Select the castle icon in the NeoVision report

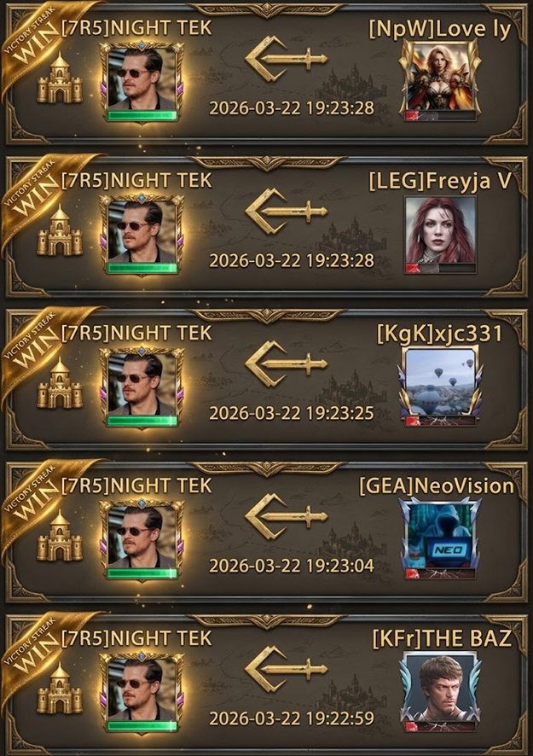[x=60, y=535]
